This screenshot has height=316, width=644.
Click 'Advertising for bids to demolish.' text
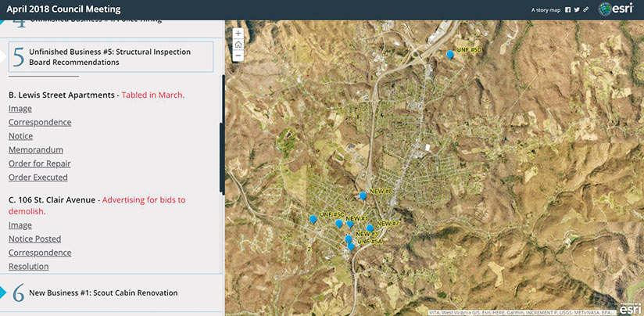(x=97, y=206)
